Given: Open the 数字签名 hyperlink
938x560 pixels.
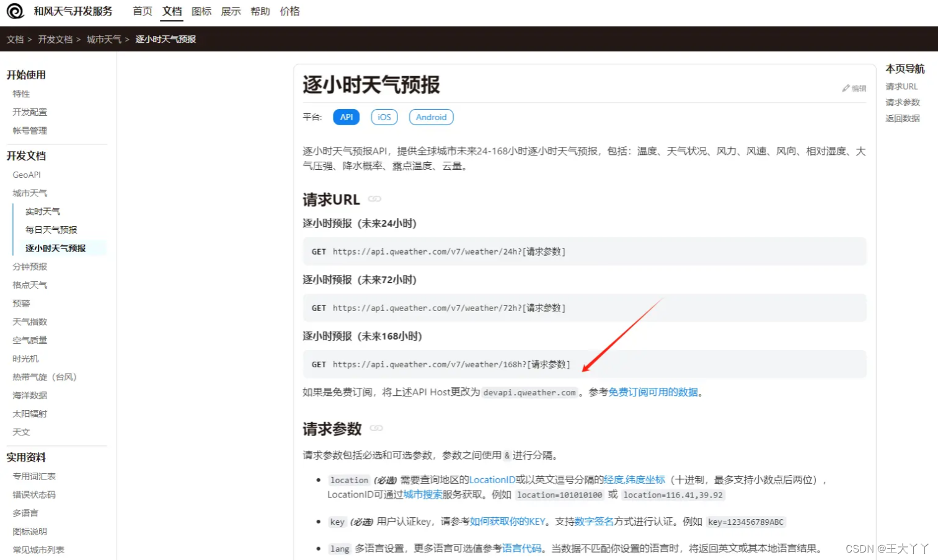Looking at the screenshot, I should (594, 522).
